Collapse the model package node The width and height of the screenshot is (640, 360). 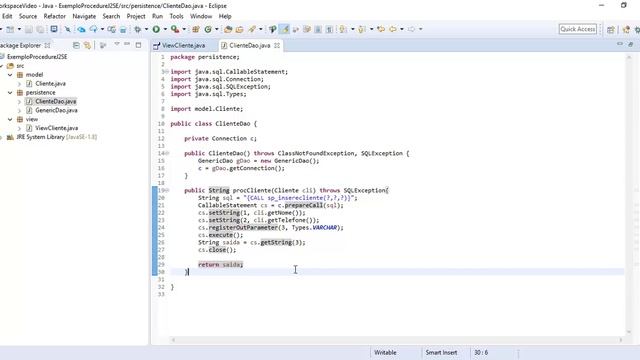(10, 75)
